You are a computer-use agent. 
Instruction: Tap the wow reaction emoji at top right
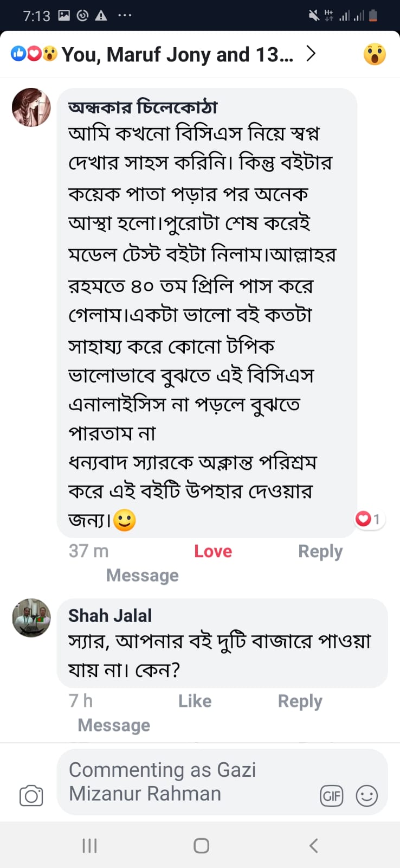(375, 54)
